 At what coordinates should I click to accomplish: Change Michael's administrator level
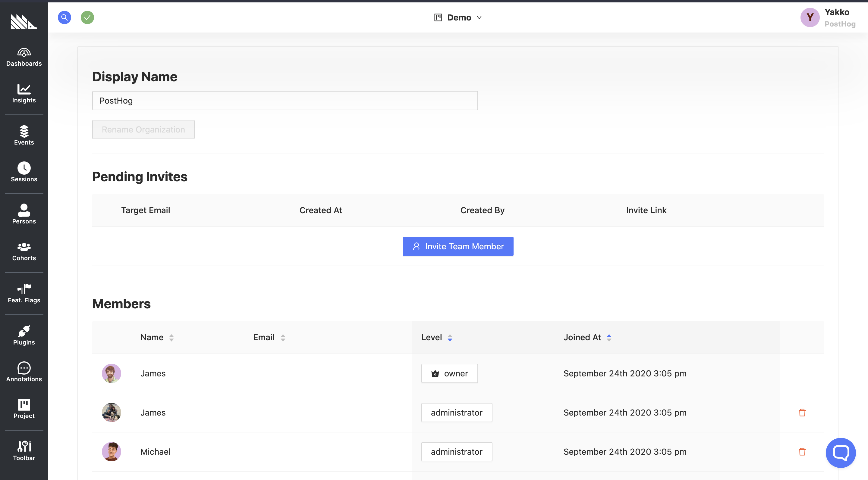[457, 451]
